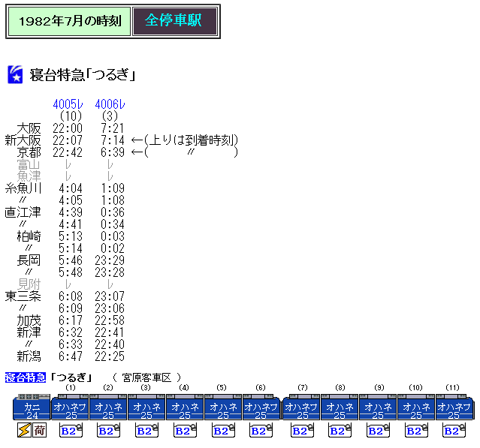Viewport: 480px width, 448px height.
Task: Click B2 berth icon under car (2)
Action: 108,430
